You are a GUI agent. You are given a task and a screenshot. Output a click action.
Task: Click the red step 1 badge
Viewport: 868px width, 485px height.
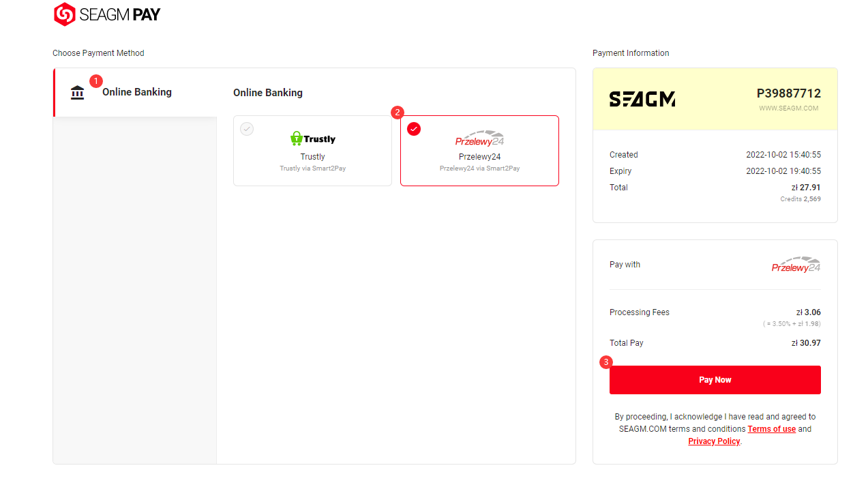96,81
